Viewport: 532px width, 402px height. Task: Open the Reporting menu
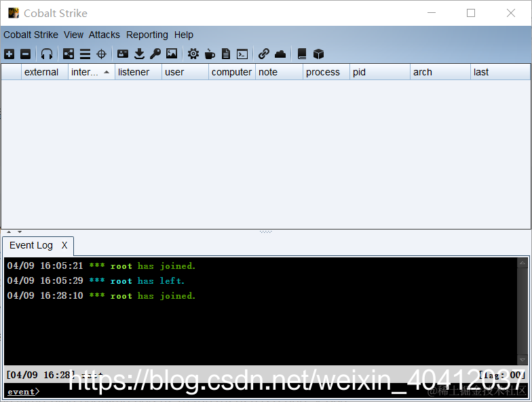tap(147, 35)
